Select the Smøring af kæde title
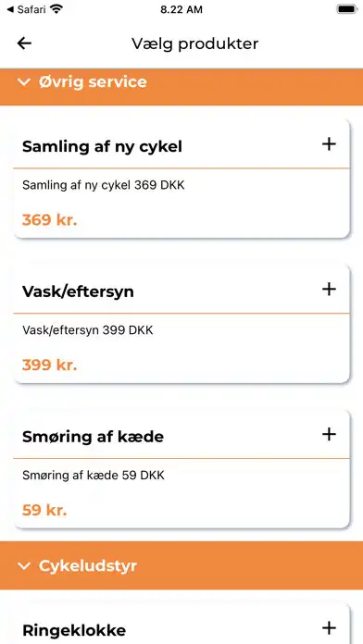The image size is (363, 644). (x=93, y=436)
